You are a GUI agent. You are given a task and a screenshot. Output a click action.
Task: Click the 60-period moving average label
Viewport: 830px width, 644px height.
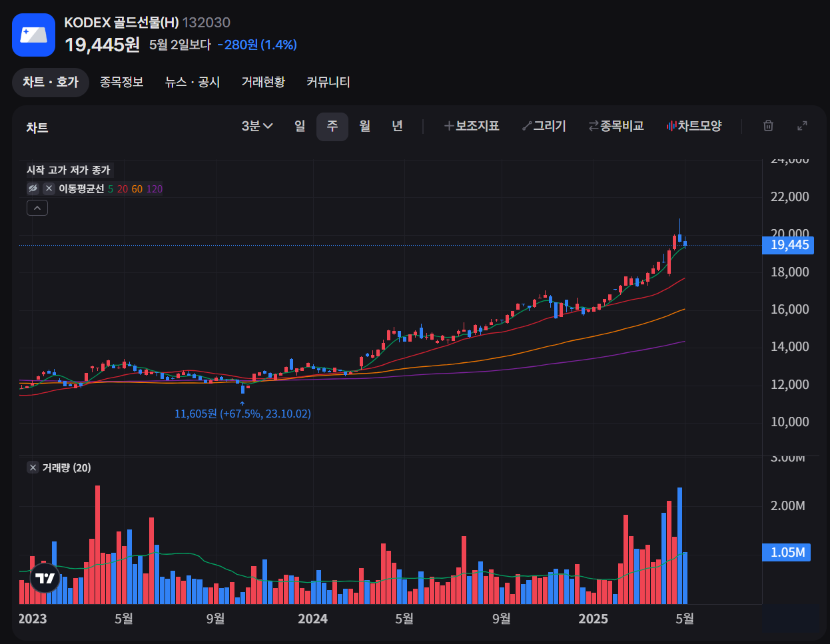click(x=137, y=189)
